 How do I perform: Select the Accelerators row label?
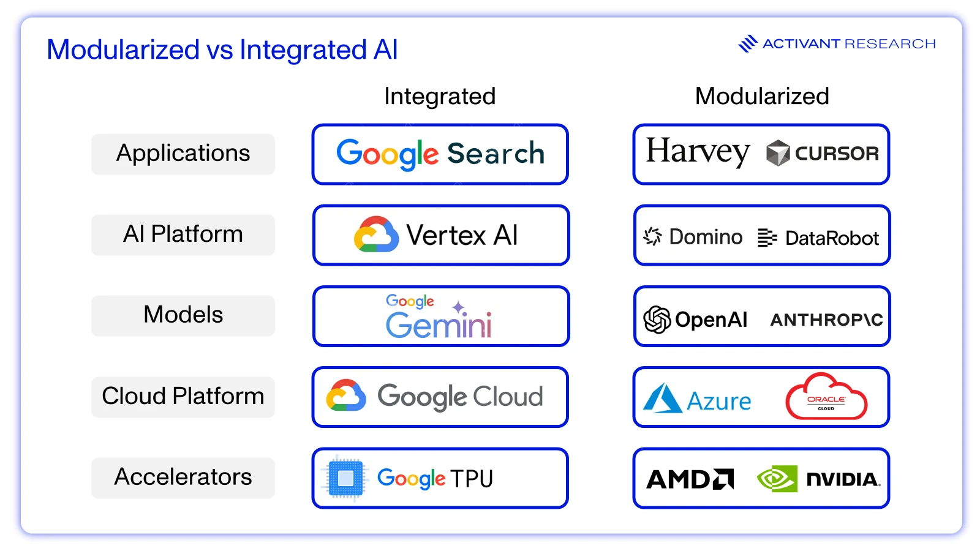click(x=183, y=478)
